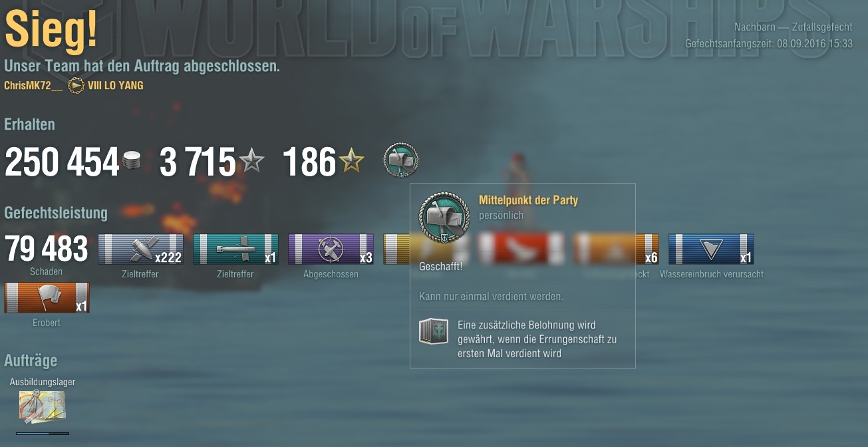
Task: Click the container reward icon in tooltip
Action: [x=434, y=331]
